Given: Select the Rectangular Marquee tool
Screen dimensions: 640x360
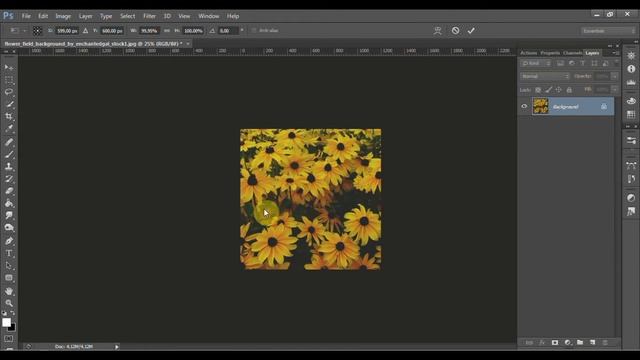Looking at the screenshot, I should [9, 80].
